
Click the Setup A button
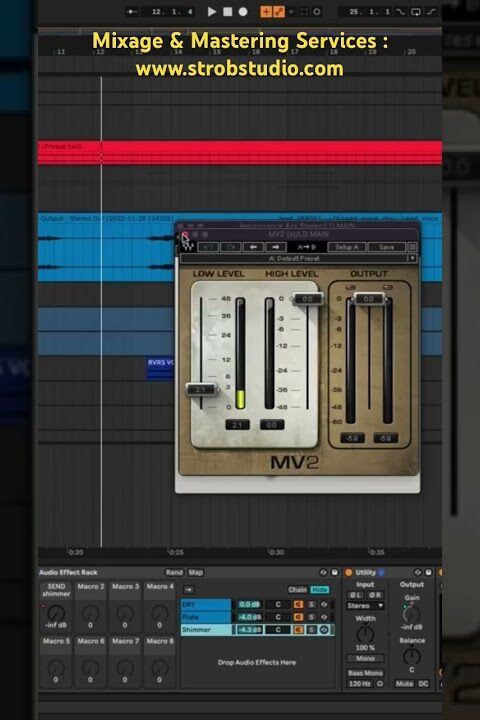(347, 247)
